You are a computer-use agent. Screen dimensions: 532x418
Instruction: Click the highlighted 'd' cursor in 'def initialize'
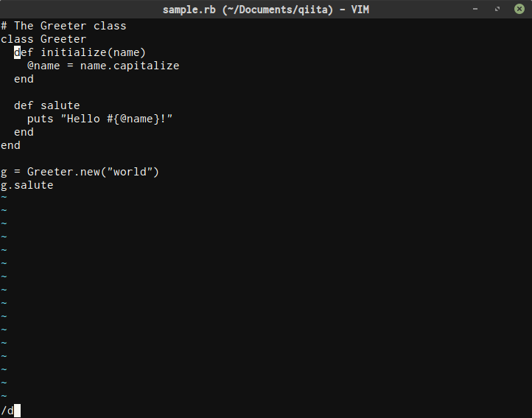(17, 52)
